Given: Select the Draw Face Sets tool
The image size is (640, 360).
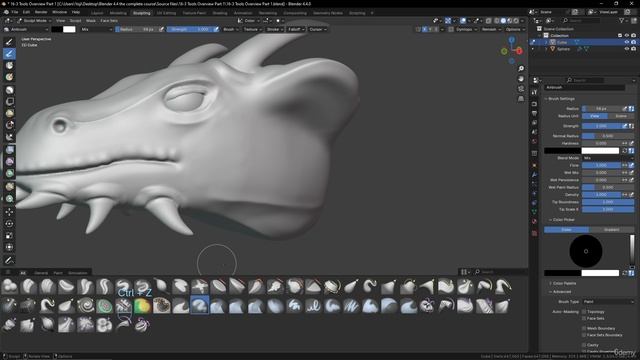Looking at the screenshot, I should 9,77.
